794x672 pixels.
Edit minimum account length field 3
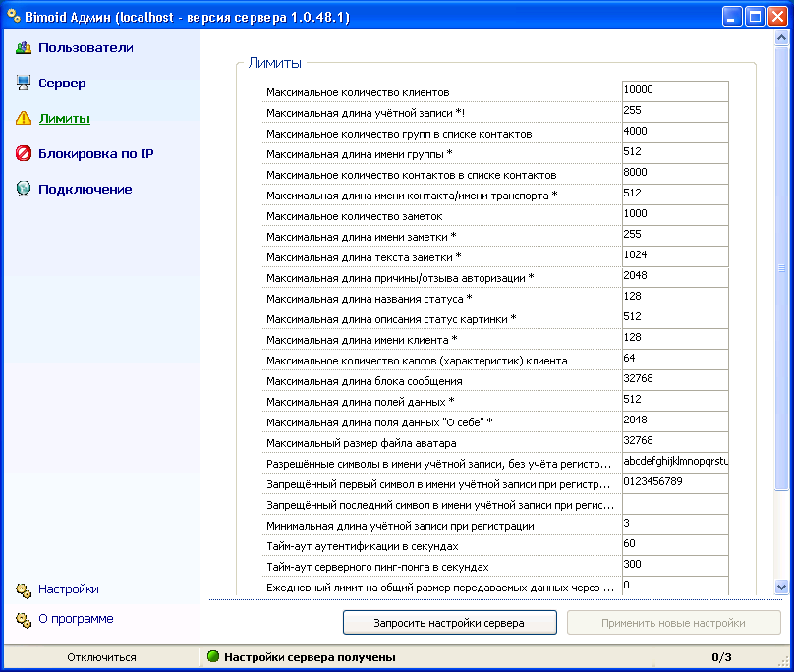click(x=675, y=525)
